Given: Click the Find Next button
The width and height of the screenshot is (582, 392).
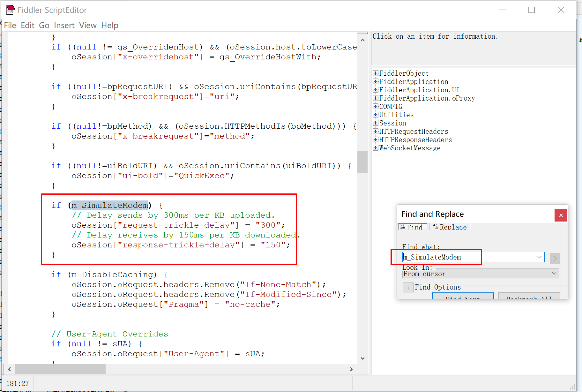Looking at the screenshot, I should click(x=463, y=296).
